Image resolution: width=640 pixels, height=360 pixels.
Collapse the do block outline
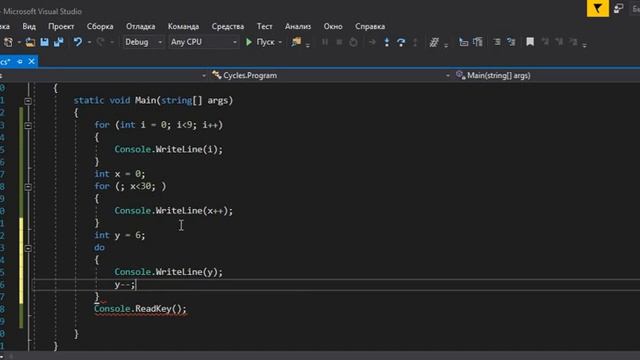(28, 248)
